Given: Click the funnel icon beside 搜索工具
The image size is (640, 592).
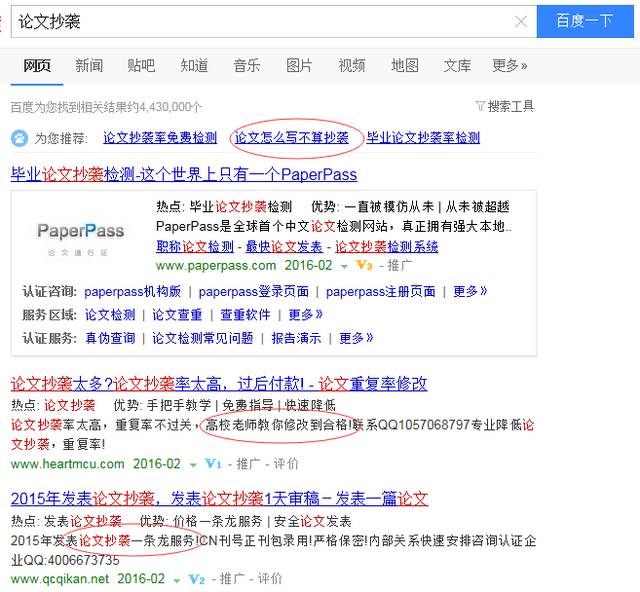Looking at the screenshot, I should [480, 107].
